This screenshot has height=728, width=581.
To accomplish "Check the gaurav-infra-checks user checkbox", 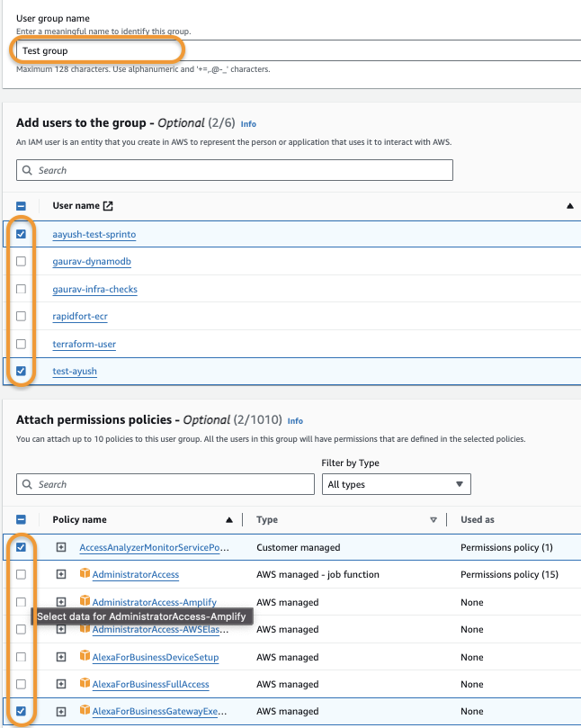I will click(x=21, y=289).
